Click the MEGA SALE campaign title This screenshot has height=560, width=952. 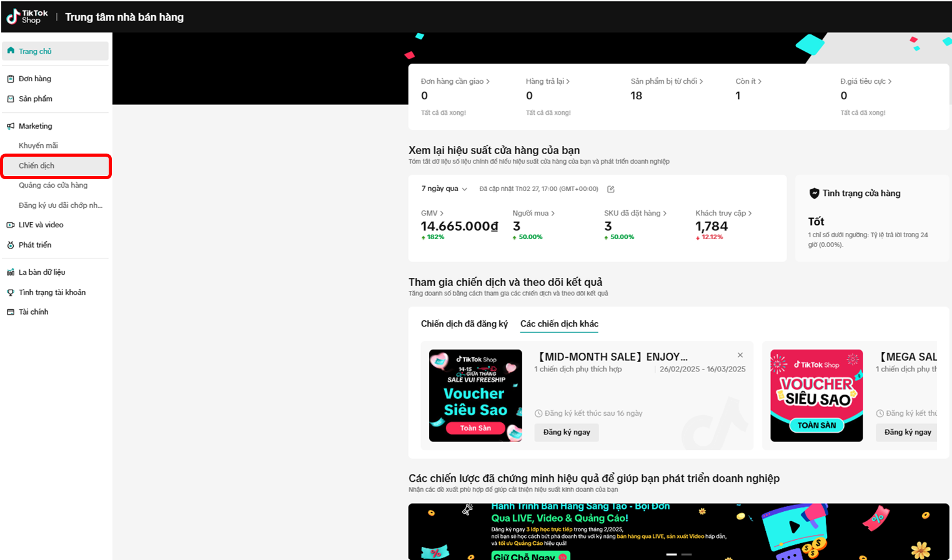coord(907,357)
